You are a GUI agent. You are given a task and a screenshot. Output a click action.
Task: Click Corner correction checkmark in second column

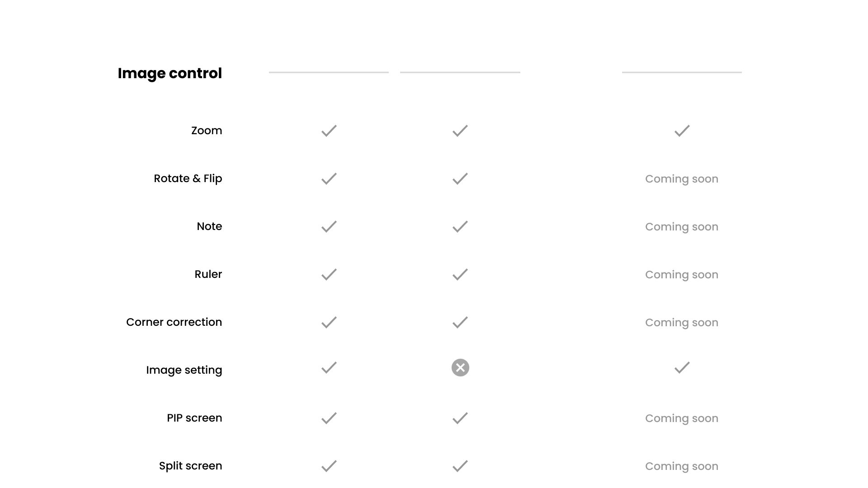(x=460, y=322)
